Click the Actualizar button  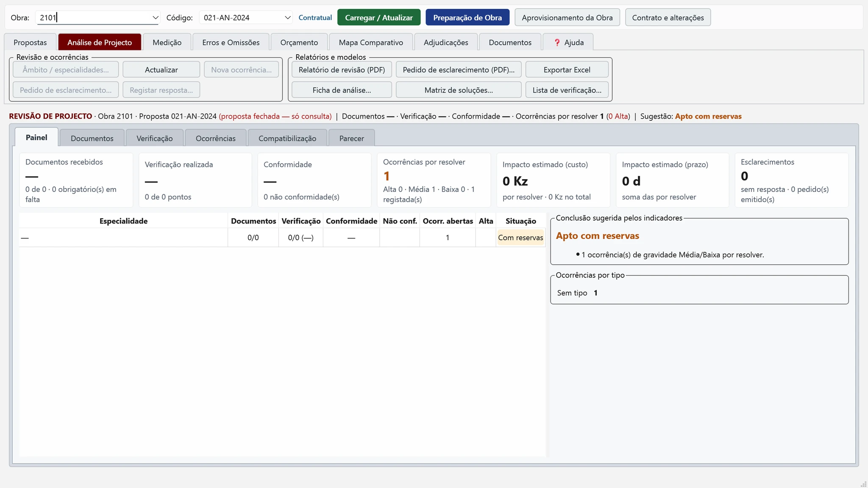click(x=161, y=70)
